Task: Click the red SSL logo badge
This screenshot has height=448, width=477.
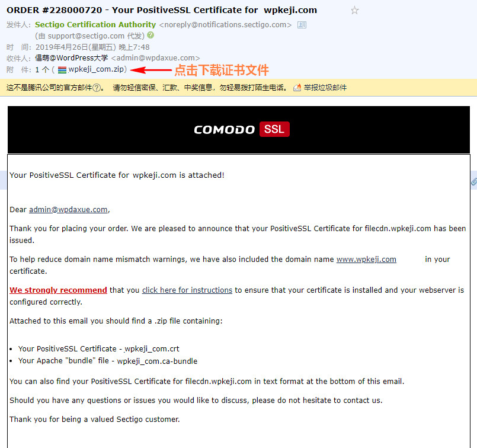Action: tap(274, 129)
